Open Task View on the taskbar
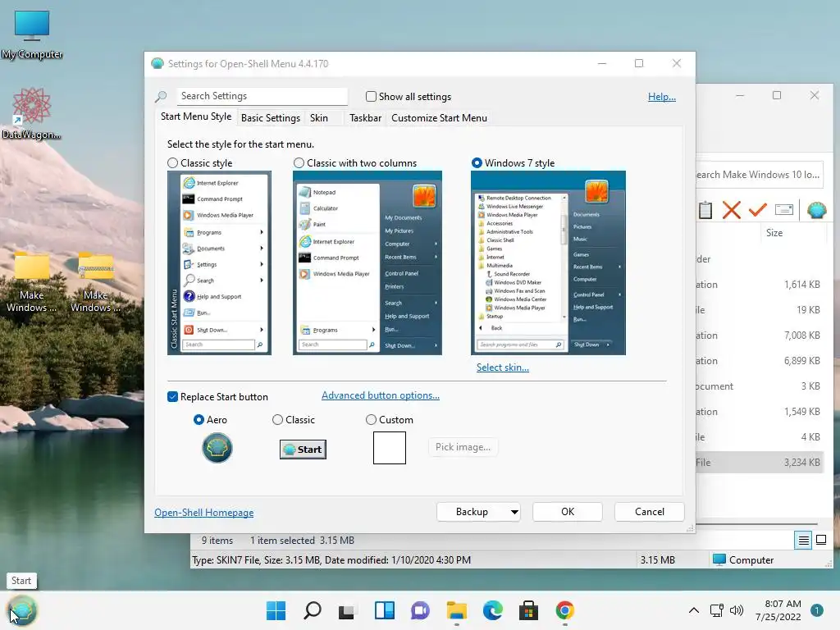This screenshot has width=840, height=630. click(x=347, y=610)
